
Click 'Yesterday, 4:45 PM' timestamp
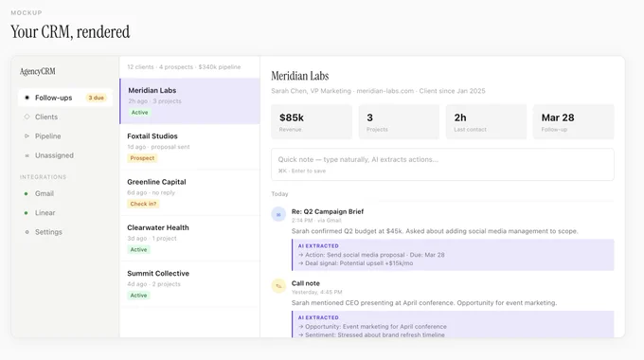(316, 292)
